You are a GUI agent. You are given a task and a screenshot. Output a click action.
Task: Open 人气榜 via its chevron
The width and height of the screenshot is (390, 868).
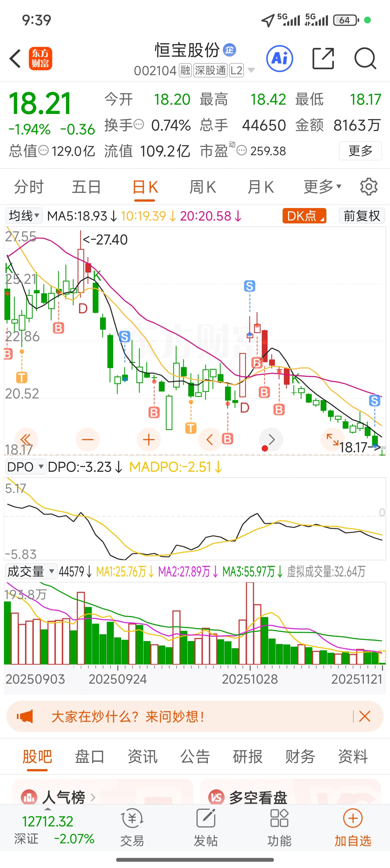93,798
